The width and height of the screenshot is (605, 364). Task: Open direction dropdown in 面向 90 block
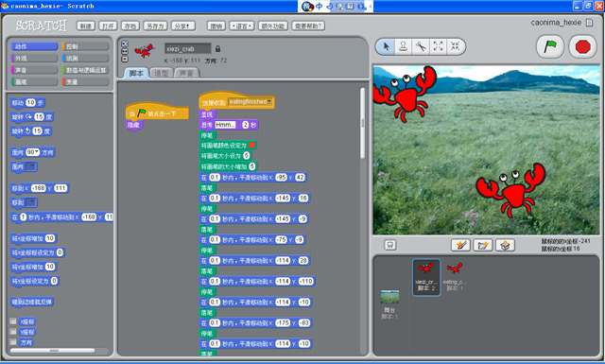tap(37, 152)
